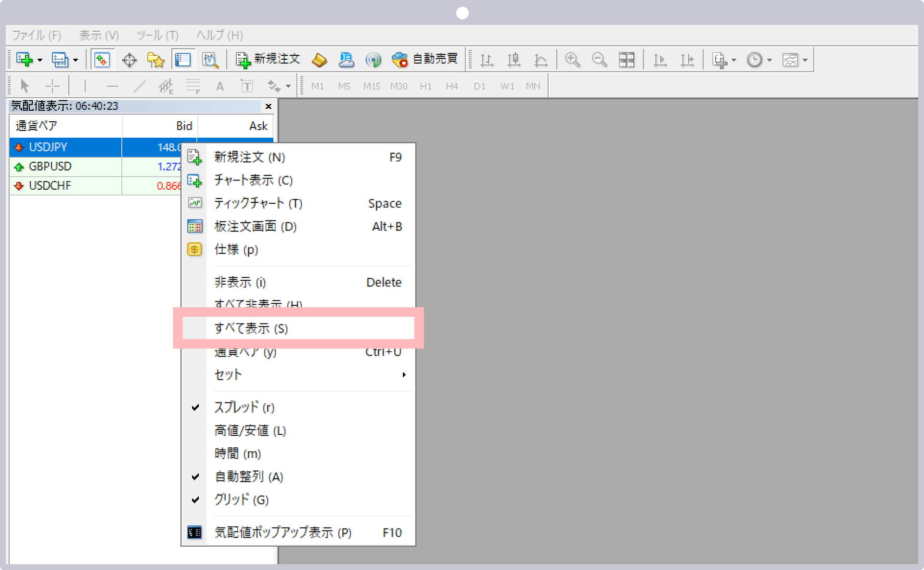The image size is (924, 570).
Task: Select the candlestick chart icon
Action: [x=514, y=60]
